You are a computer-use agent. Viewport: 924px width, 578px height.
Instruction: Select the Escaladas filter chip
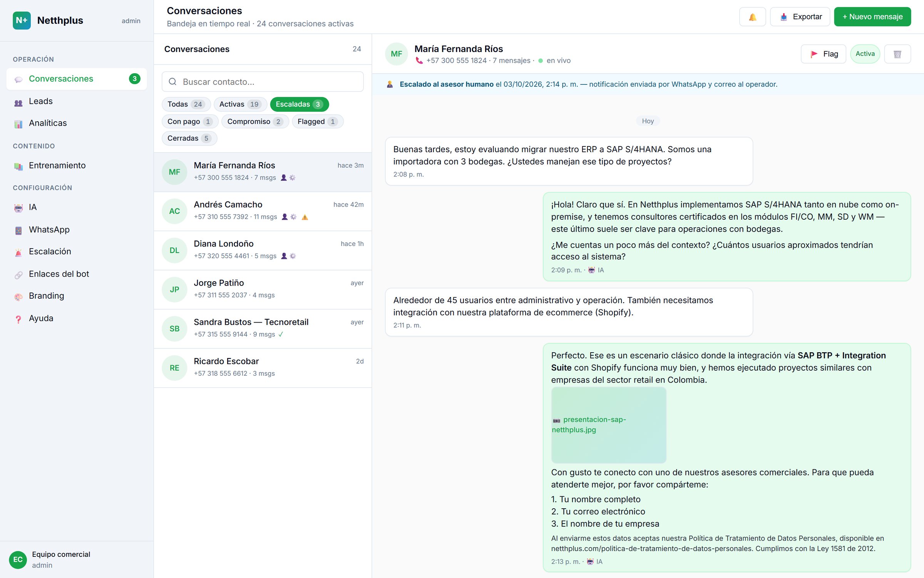click(299, 104)
